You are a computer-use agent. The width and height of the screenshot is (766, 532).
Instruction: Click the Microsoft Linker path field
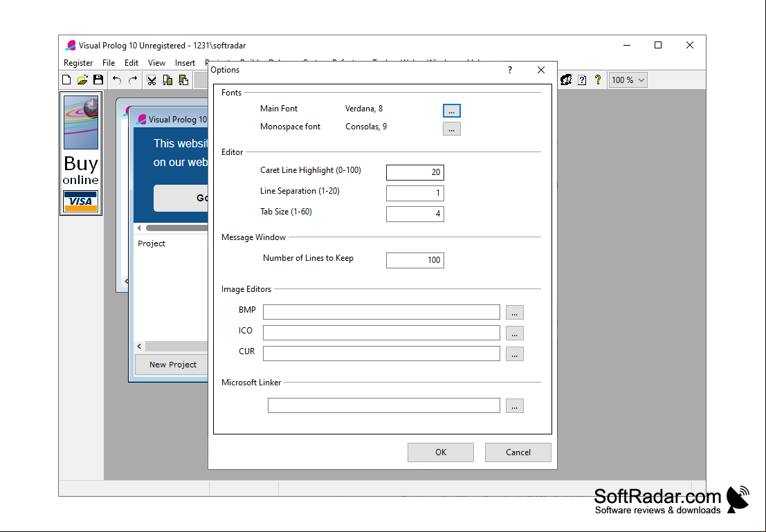383,405
